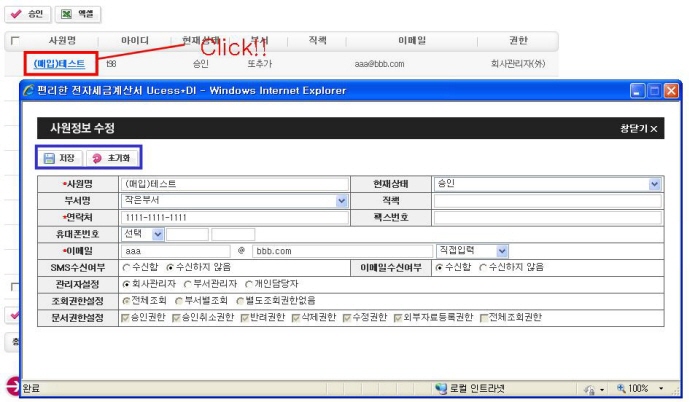Viewport: 690px width, 402px height.
Task: Click the 연락처 input field
Action: coord(232,217)
